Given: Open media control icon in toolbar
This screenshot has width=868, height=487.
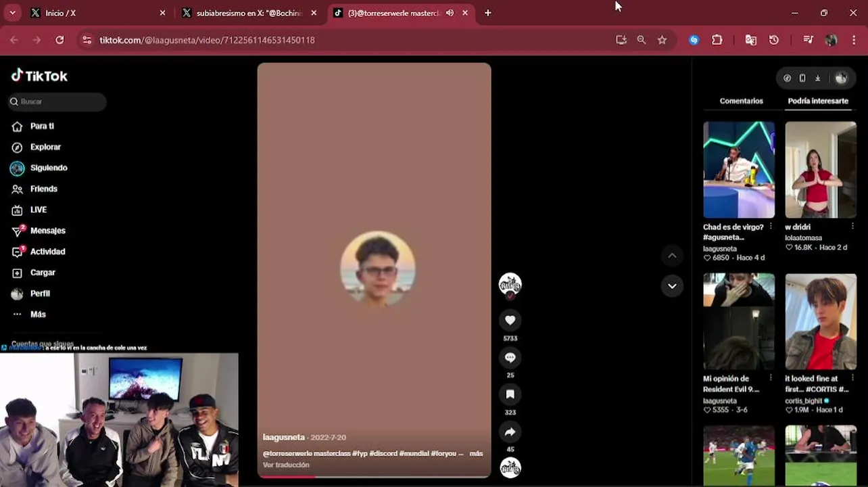Looking at the screenshot, I should pos(808,40).
